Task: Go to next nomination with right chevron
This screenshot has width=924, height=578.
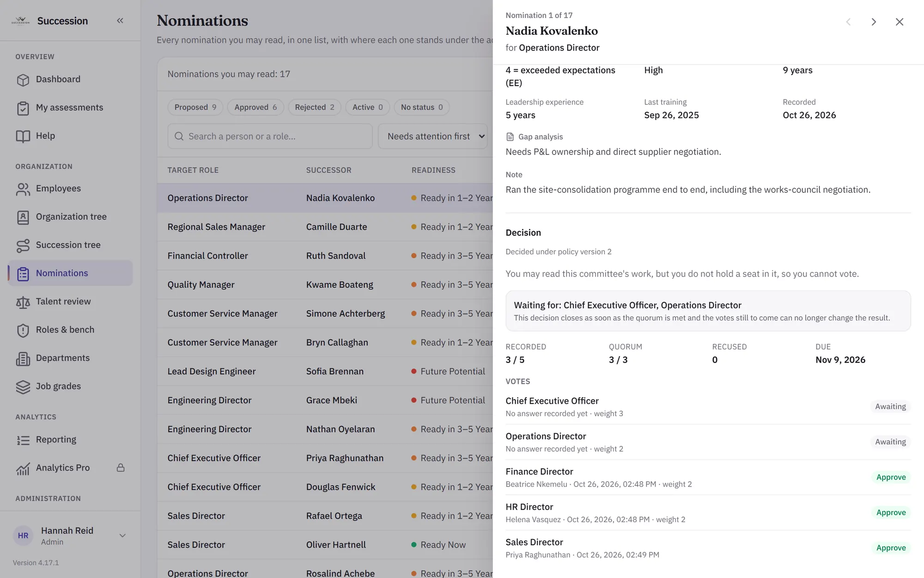Action: tap(874, 22)
